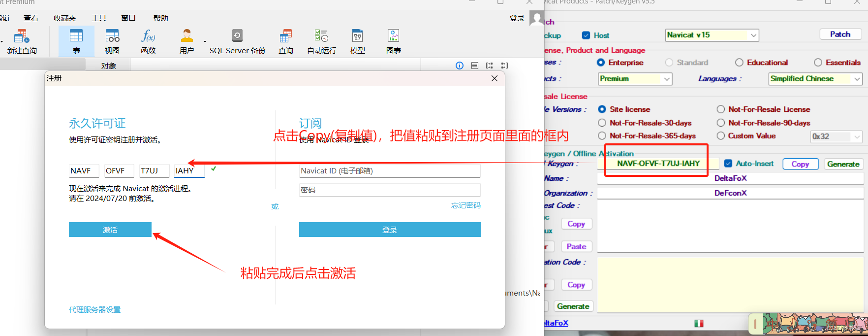Screen dimensions: 868x336
Task: Click the T7UJ license key field
Action: point(154,170)
